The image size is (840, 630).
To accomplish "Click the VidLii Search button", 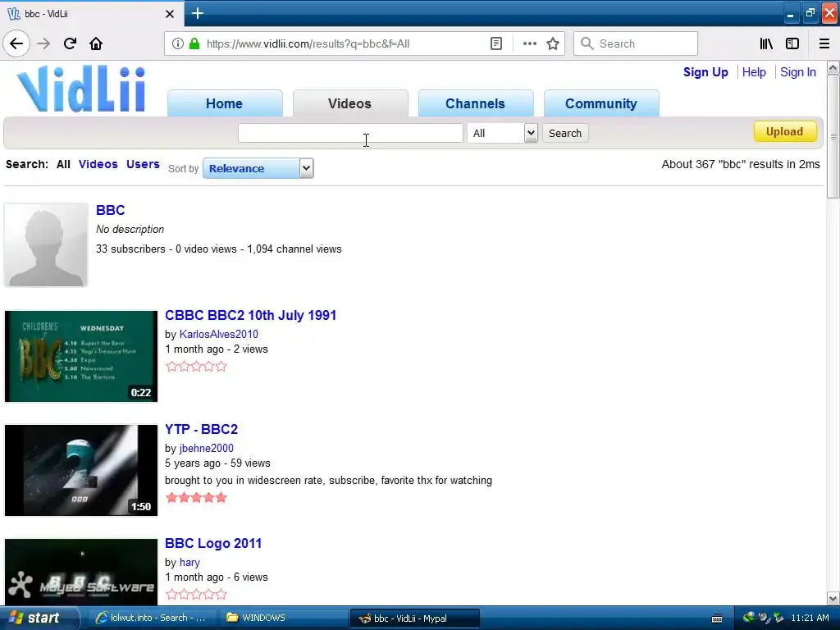I will 565,133.
